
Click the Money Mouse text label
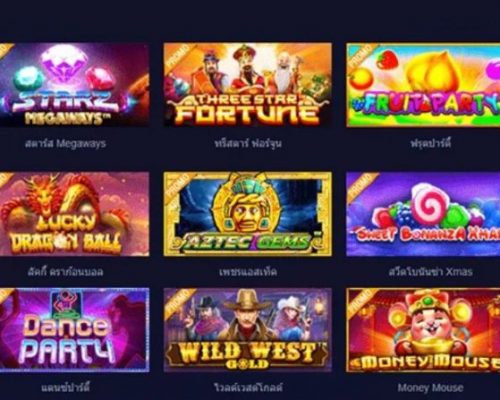click(430, 387)
